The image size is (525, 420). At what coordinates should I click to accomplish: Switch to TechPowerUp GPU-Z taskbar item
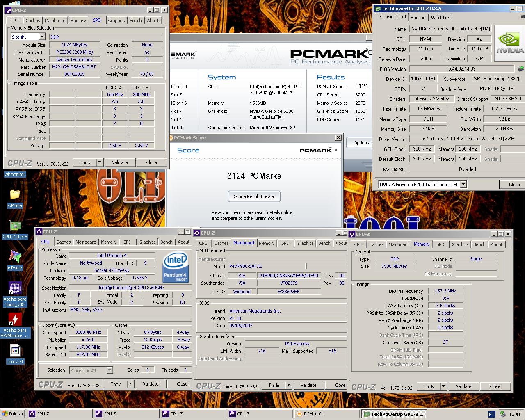pos(394,414)
